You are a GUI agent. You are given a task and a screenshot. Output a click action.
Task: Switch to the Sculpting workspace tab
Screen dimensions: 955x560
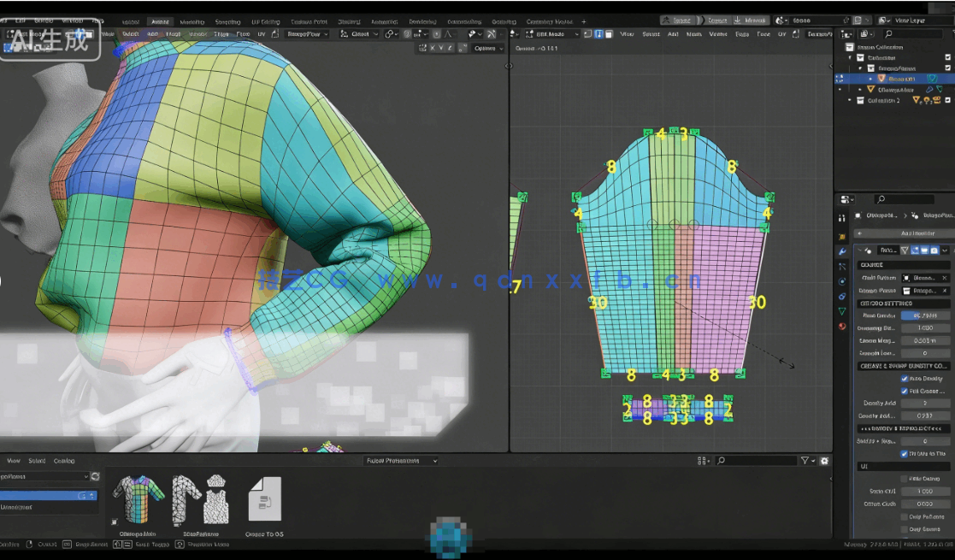pos(227,21)
